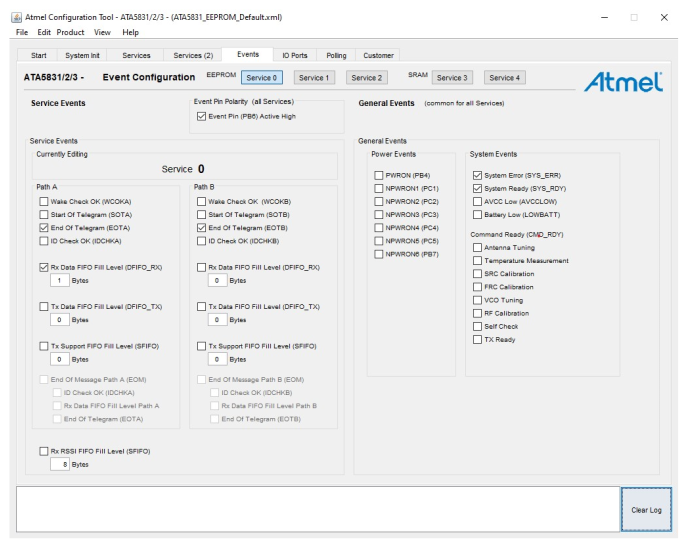The image size is (688, 548).
Task: Enable Temperature Measurement command ready
Action: click(x=477, y=261)
